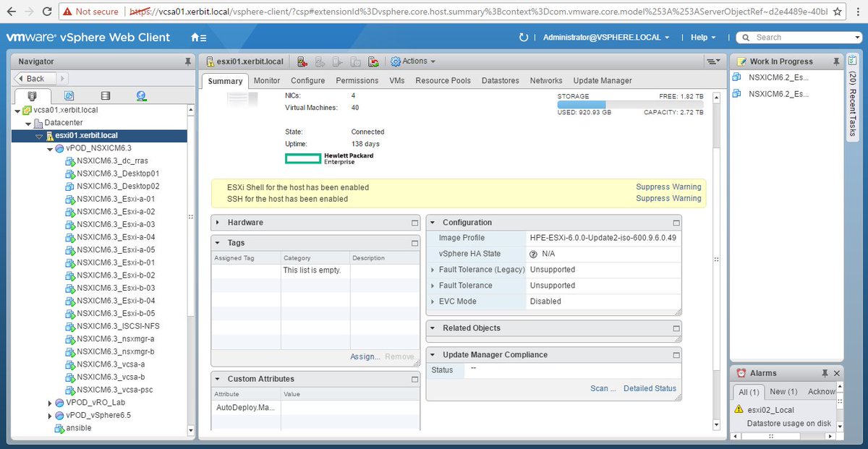Open the view options menu icon beside Actions toolbar
This screenshot has width=868, height=449.
pos(713,61)
